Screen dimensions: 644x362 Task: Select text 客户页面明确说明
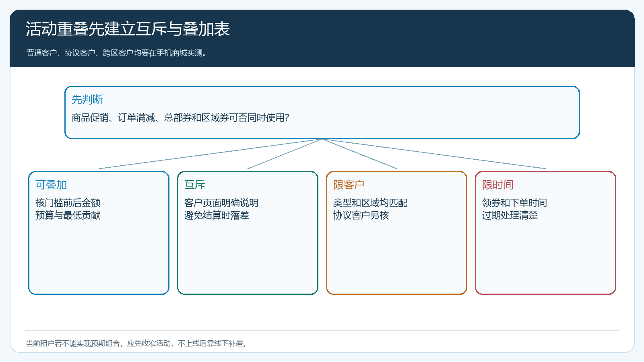coord(221,203)
